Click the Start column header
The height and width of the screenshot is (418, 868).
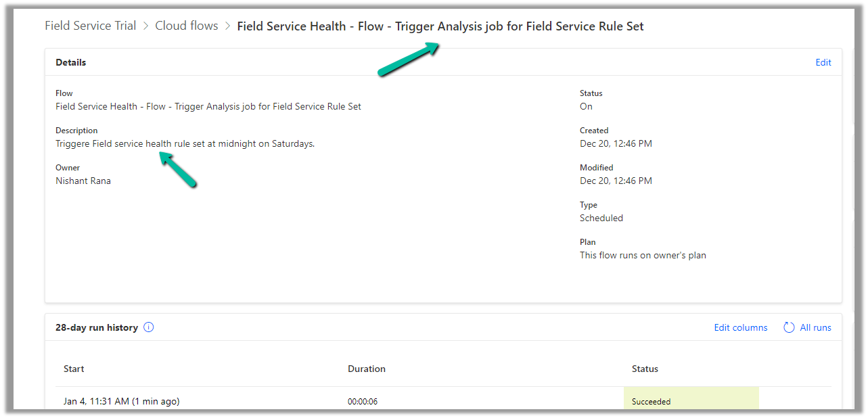74,369
